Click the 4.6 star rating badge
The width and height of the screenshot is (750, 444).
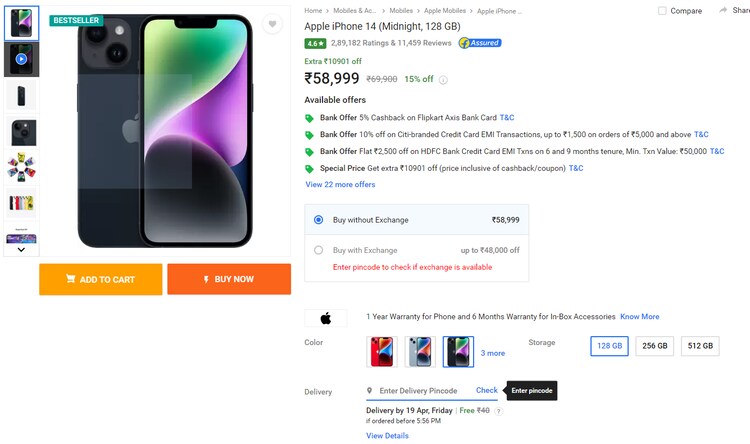point(315,43)
